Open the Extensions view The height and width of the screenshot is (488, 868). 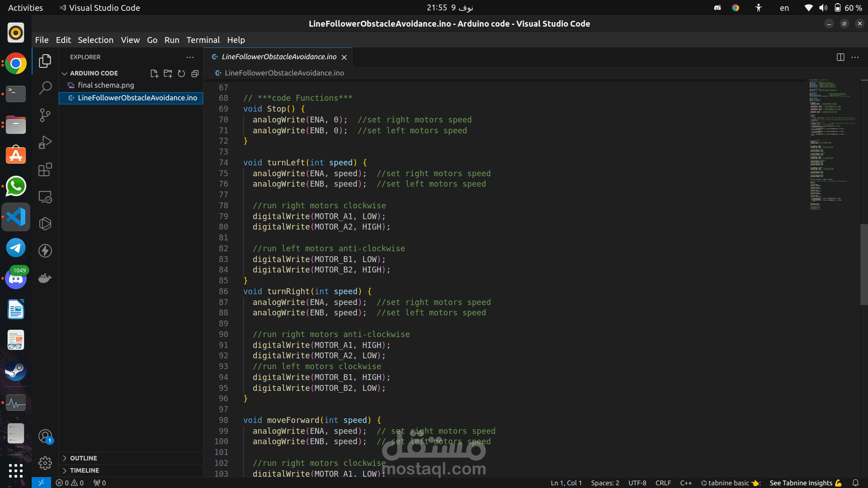coord(45,169)
